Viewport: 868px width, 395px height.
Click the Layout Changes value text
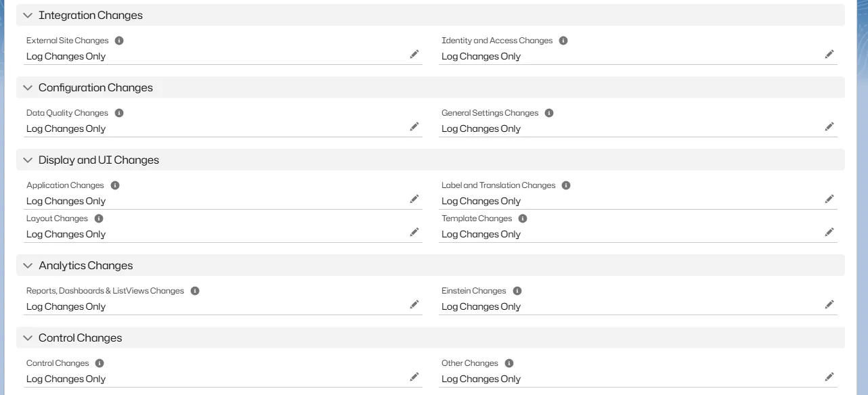click(66, 234)
